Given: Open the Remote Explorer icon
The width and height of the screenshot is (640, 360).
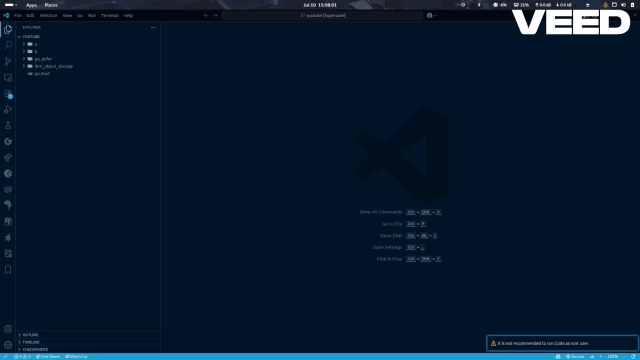Looking at the screenshot, I should point(8,78).
